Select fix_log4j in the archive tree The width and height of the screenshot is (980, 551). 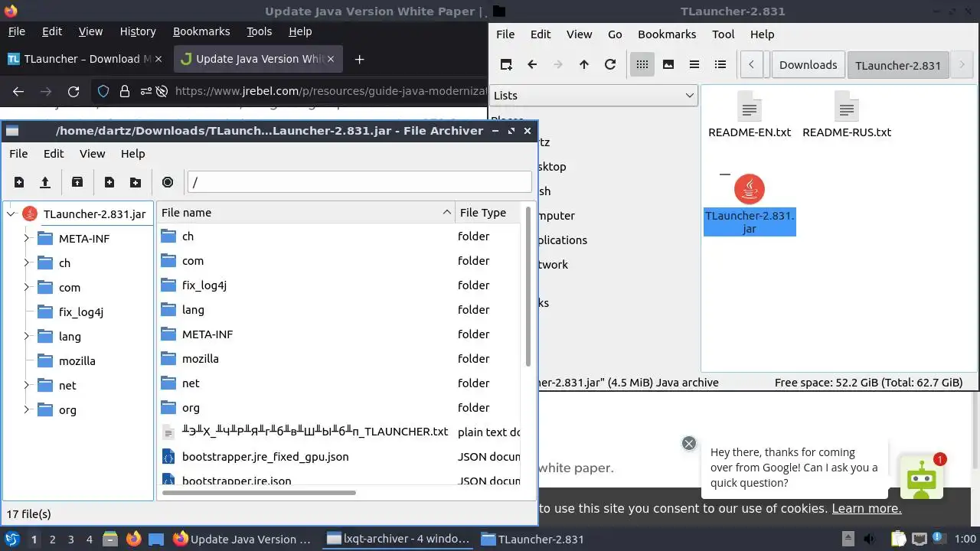(x=80, y=312)
